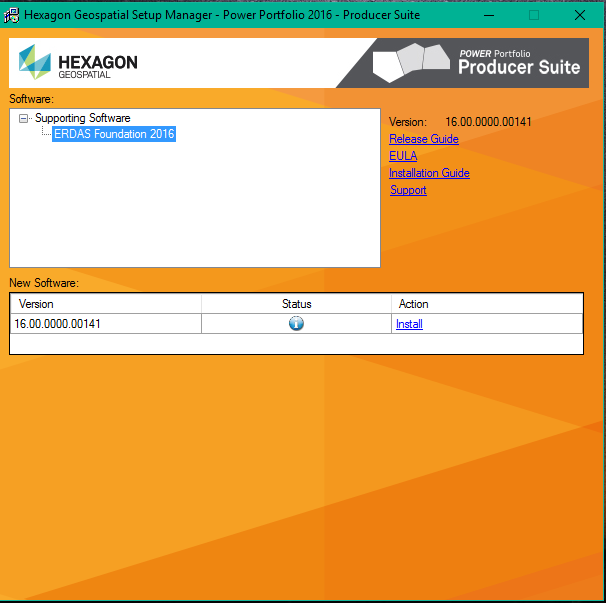Image resolution: width=606 pixels, height=603 pixels.
Task: Open the Installation Guide link
Action: click(x=429, y=173)
